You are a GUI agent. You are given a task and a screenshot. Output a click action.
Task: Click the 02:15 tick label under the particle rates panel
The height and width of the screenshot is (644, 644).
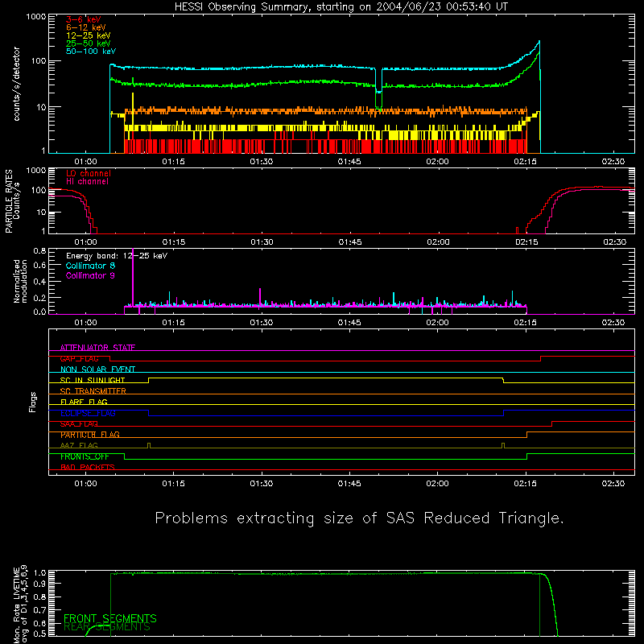(526, 242)
